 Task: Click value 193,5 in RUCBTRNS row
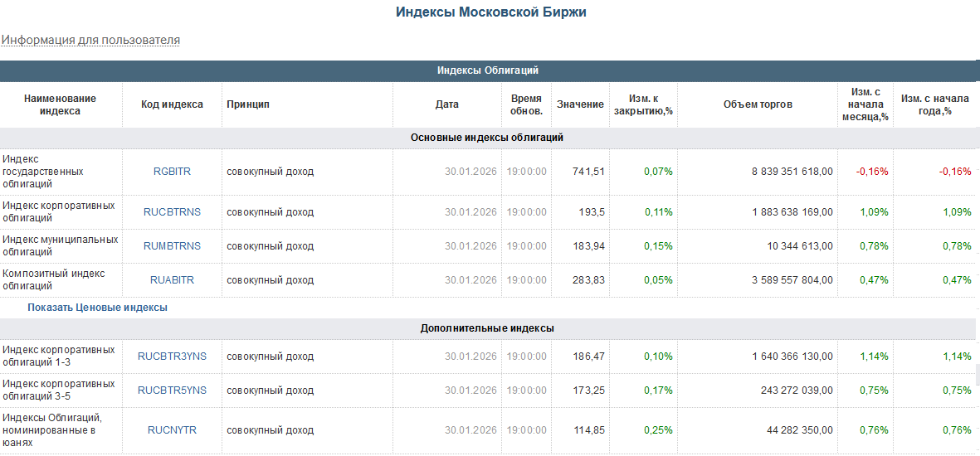[x=592, y=211]
